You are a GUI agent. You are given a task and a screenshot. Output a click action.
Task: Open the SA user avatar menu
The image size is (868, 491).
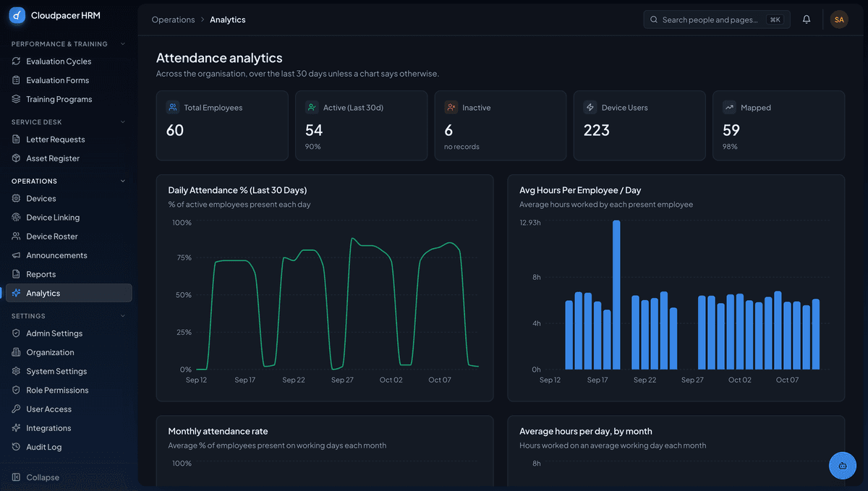pyautogui.click(x=839, y=20)
